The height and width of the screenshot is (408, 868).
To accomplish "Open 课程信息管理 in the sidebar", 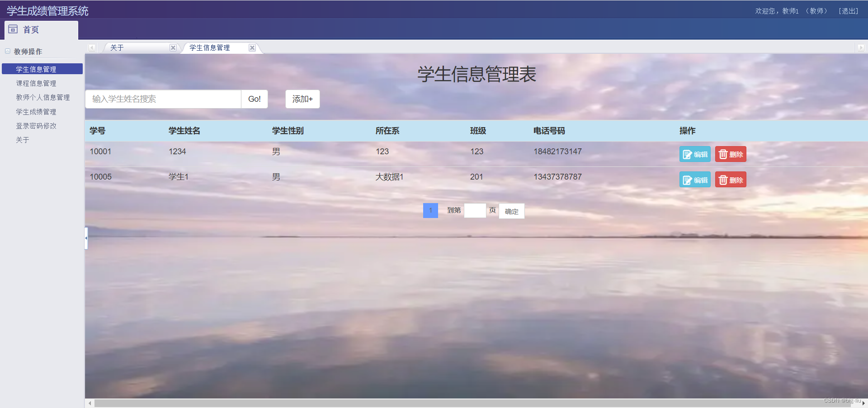I will tap(36, 83).
